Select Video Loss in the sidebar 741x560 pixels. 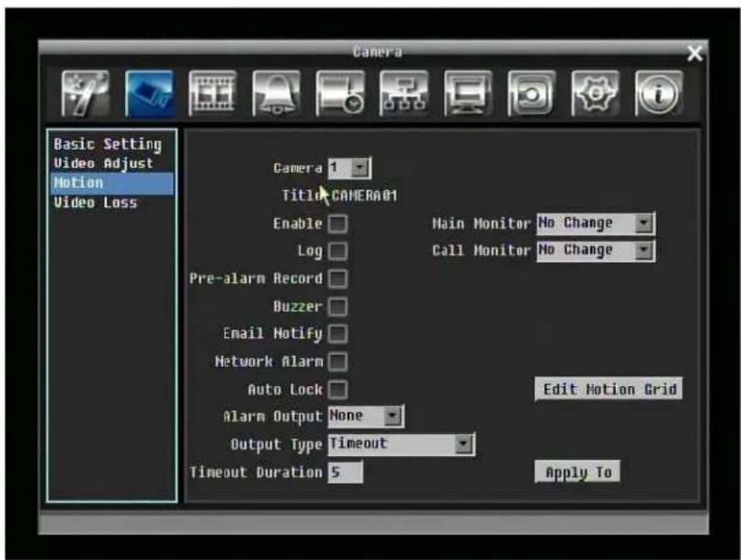click(96, 202)
